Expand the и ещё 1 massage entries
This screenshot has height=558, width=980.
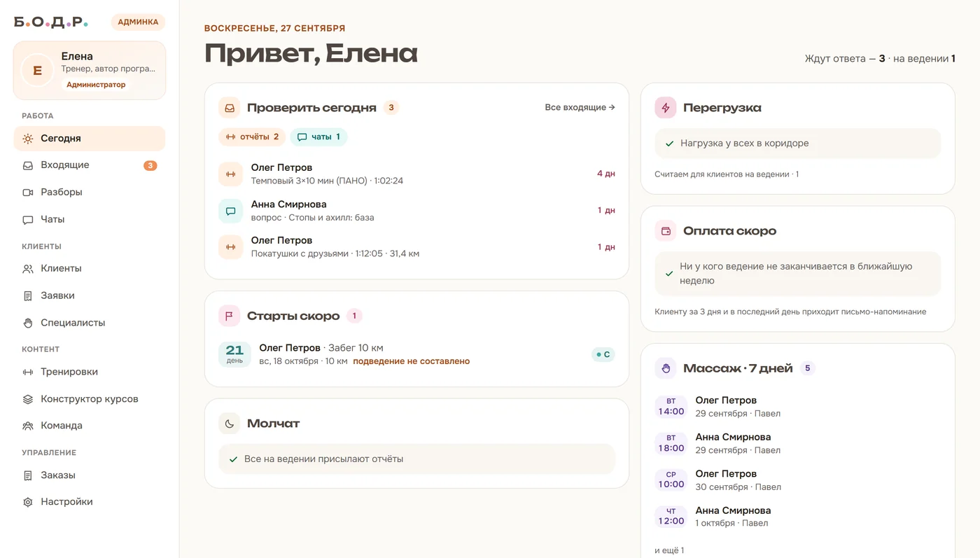pos(669,551)
